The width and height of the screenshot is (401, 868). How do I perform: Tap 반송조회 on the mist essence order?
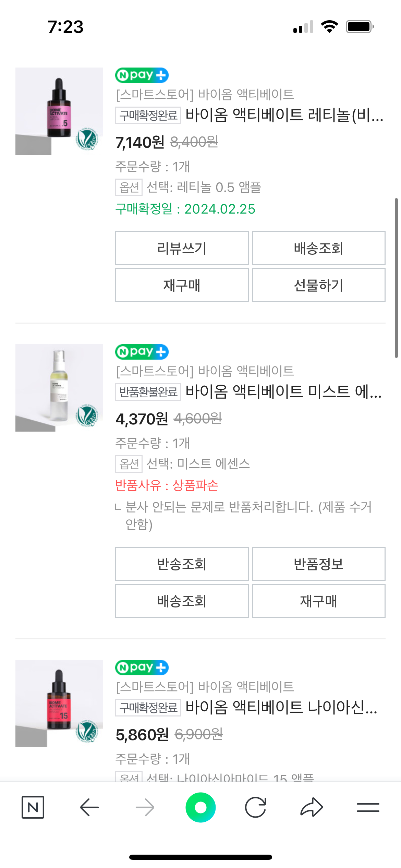tap(182, 564)
